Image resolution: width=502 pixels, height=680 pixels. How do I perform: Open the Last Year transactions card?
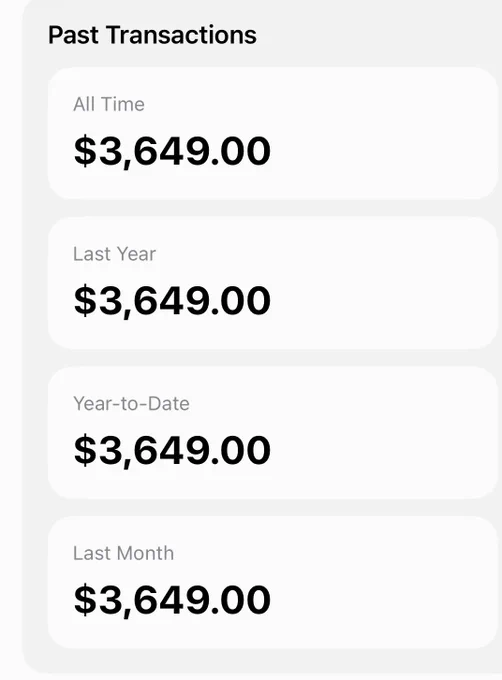coord(273,283)
